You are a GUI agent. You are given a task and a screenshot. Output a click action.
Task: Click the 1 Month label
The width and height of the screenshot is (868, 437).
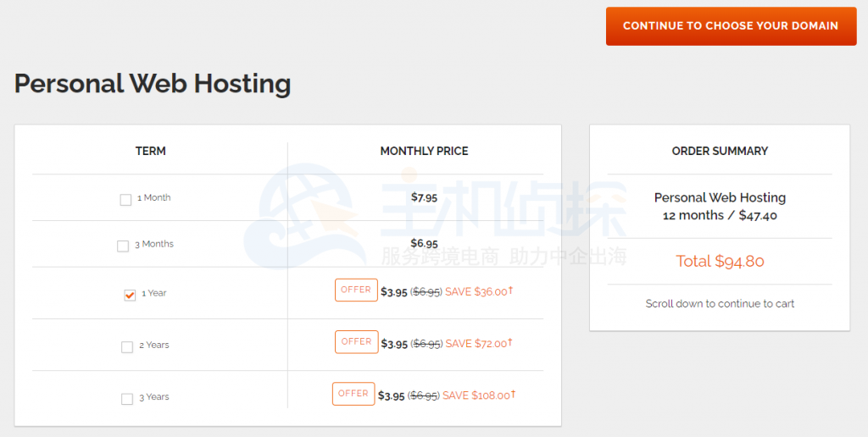154,197
